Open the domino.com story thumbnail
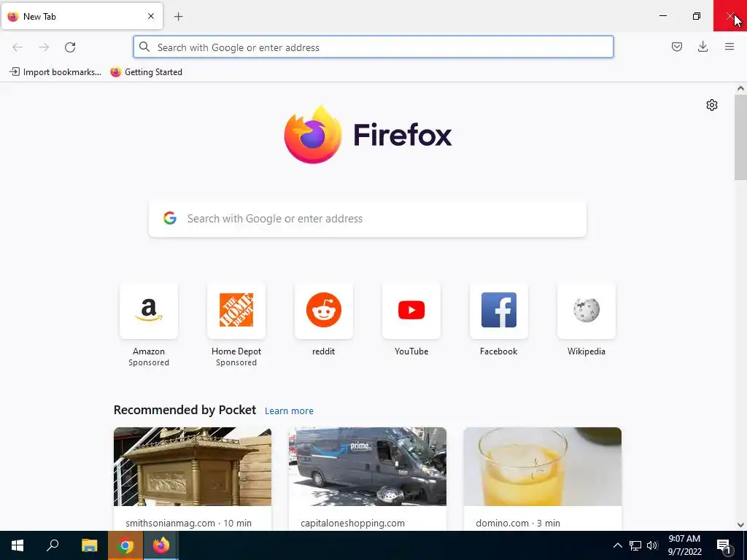The image size is (747, 560). [x=543, y=467]
